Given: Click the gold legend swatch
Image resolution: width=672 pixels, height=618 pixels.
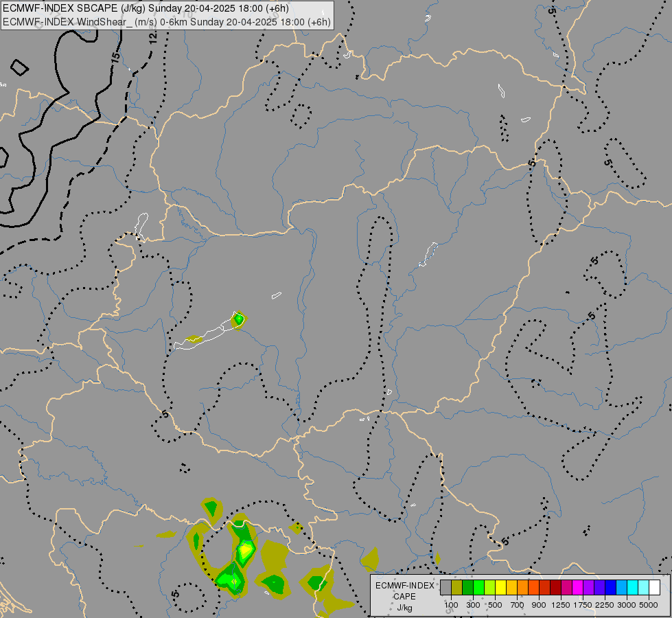Looking at the screenshot, I should tap(511, 587).
